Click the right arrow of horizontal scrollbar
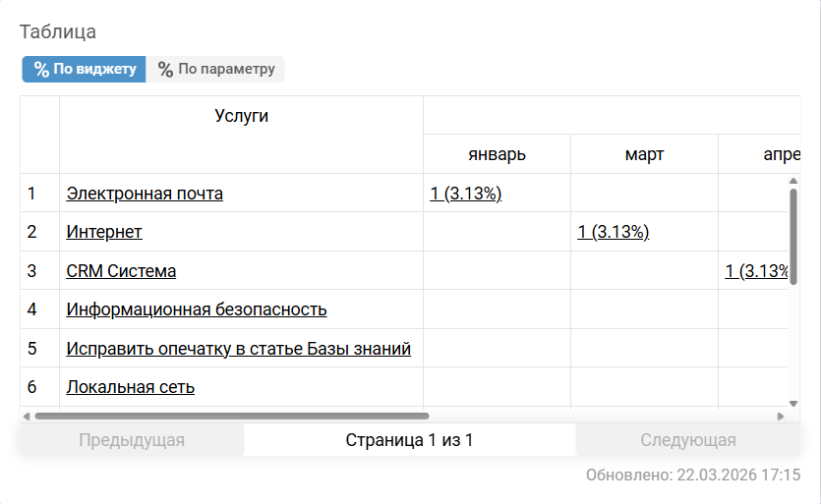This screenshot has width=821, height=504. click(781, 417)
